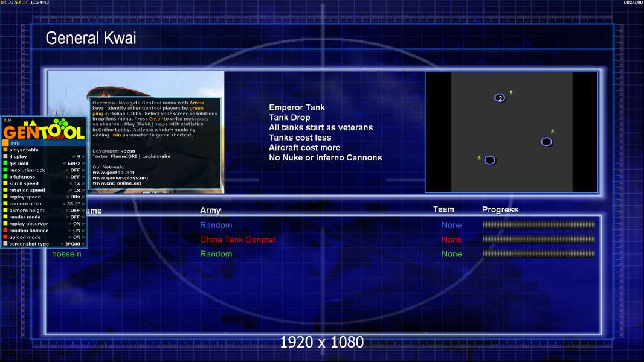Click the green Random army entry
The height and width of the screenshot is (362, 644).
pos(216,254)
